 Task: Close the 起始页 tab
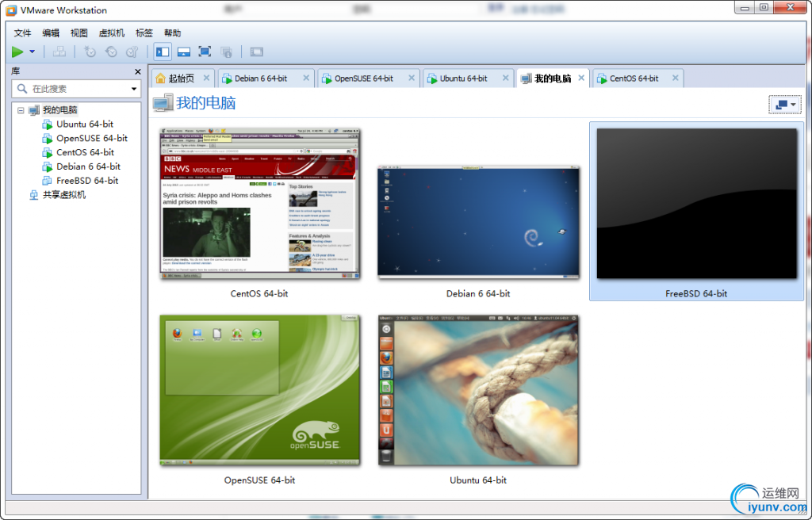pos(206,78)
